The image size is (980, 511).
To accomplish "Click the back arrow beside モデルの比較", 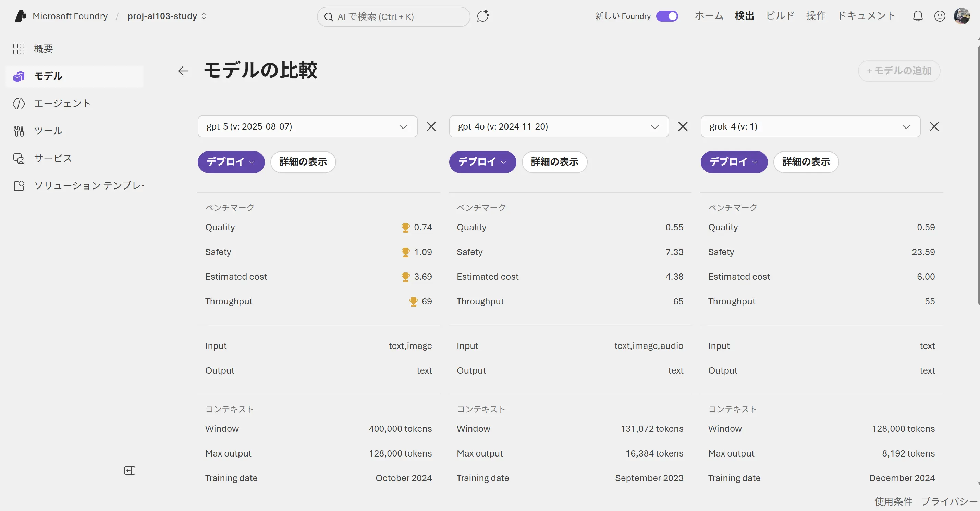I will 183,71.
